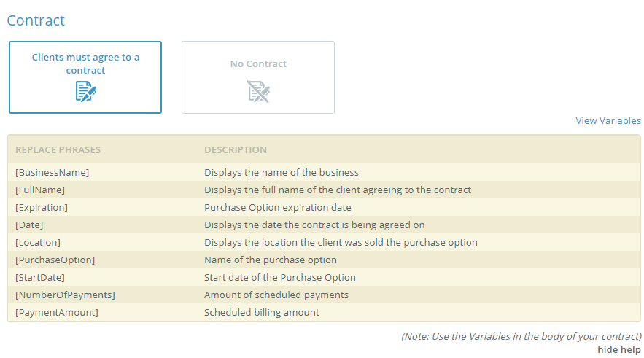Collapse the help with 'hide help'
644x358 pixels.
click(x=619, y=349)
